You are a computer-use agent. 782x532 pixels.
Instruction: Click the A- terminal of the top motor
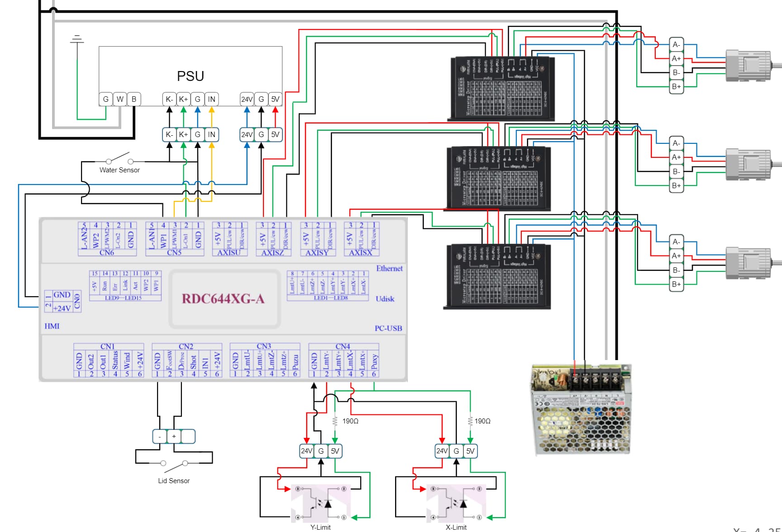676,44
